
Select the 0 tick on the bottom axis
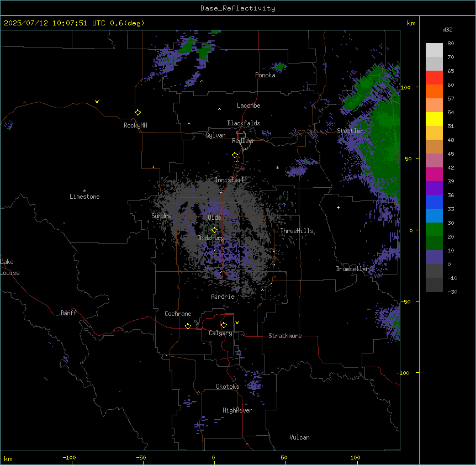[213, 457]
